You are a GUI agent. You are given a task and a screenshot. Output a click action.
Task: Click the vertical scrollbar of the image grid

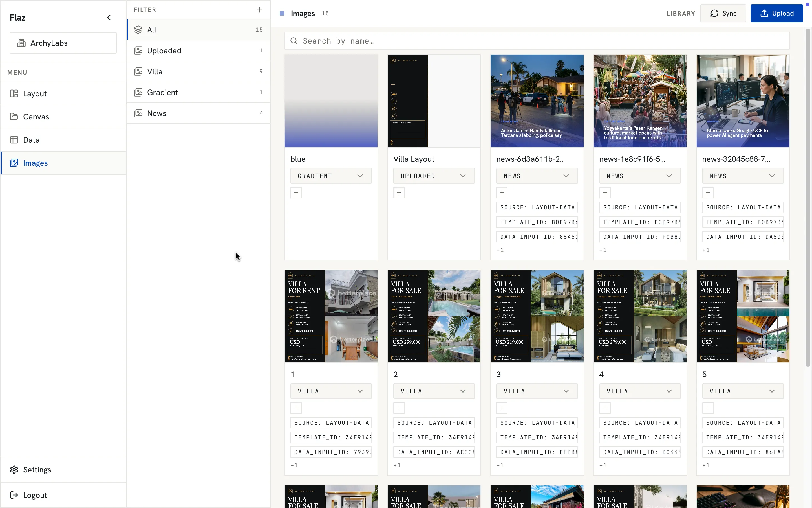(x=808, y=198)
